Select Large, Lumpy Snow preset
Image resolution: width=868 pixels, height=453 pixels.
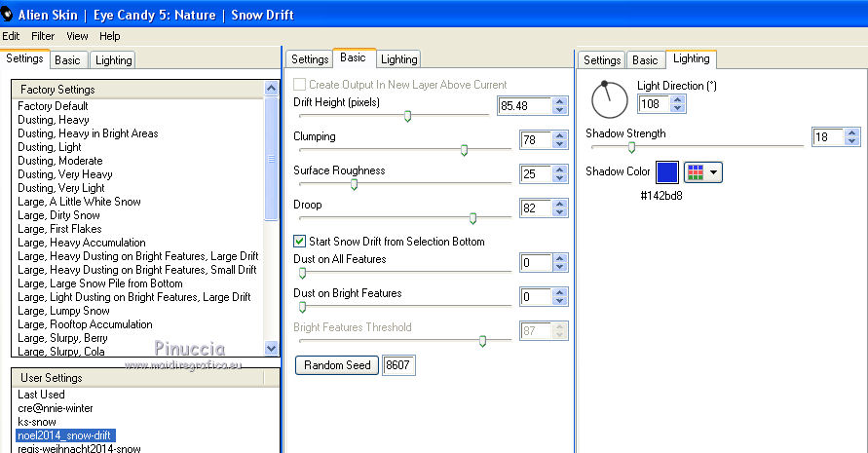(x=63, y=311)
